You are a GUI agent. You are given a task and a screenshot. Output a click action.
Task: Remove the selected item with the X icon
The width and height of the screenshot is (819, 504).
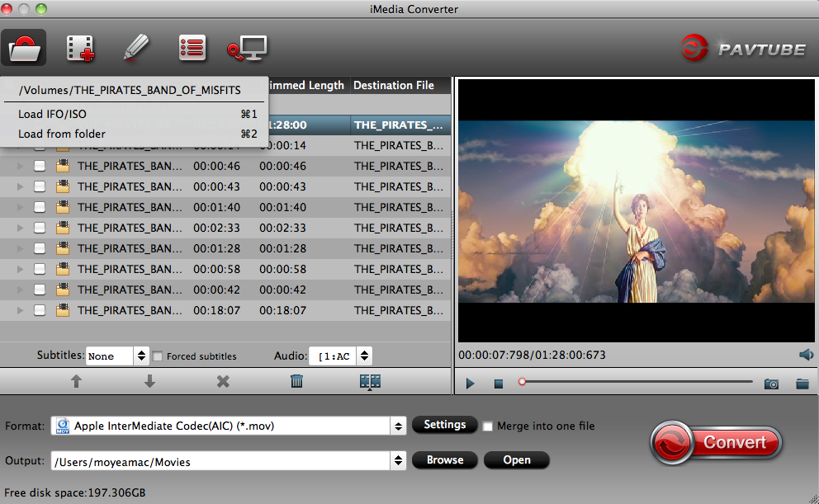(x=223, y=382)
